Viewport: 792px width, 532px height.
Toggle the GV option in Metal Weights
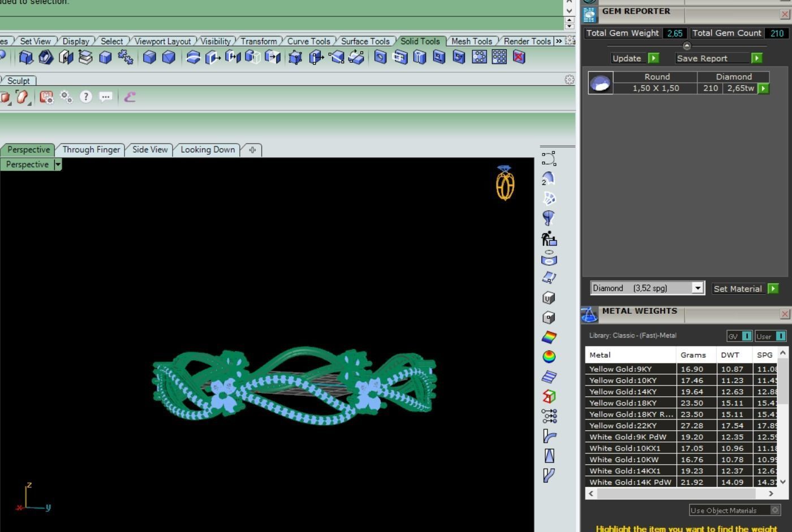pos(739,336)
